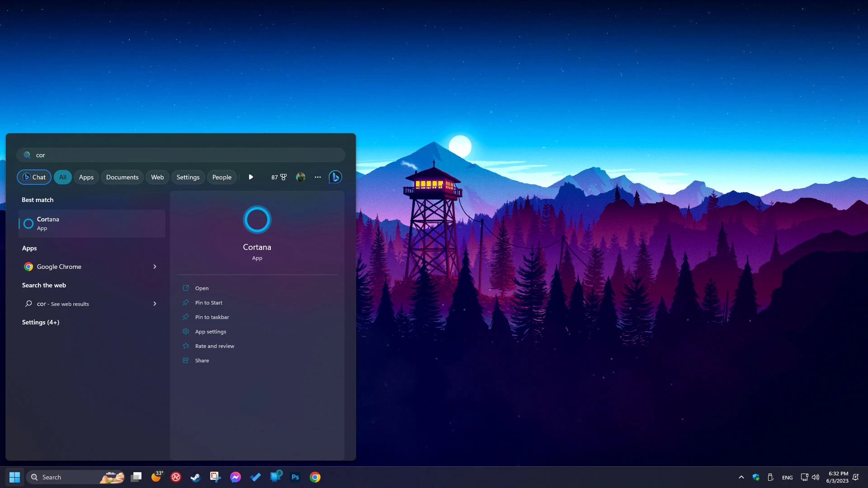Click the star icon beside Rate and review
Screen dimensions: 868x488
coord(186,346)
